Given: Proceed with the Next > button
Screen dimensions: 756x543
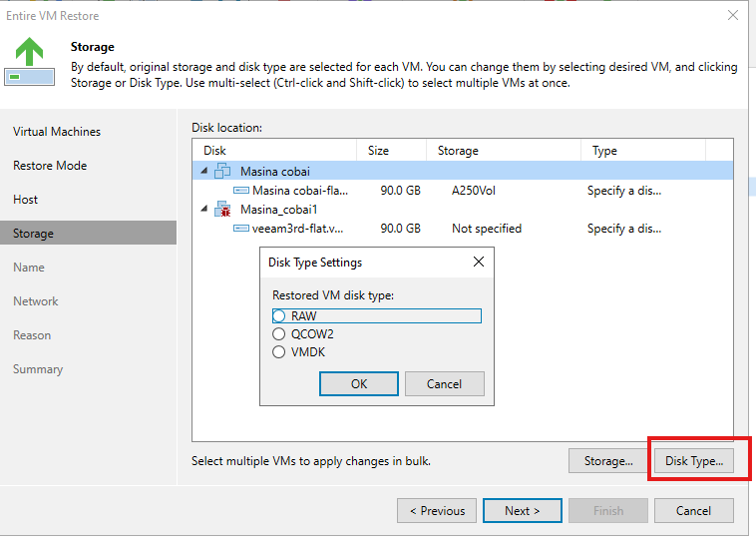Looking at the screenshot, I should pos(523,511).
